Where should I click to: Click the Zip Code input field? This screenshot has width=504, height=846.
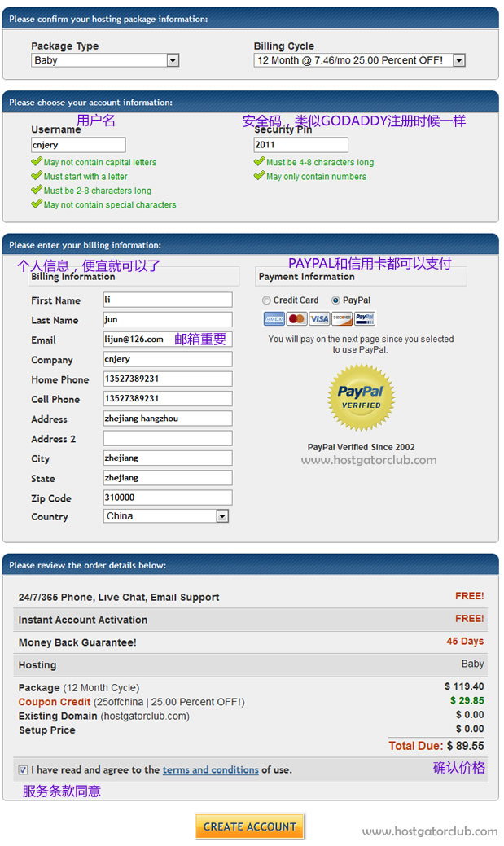tap(168, 498)
